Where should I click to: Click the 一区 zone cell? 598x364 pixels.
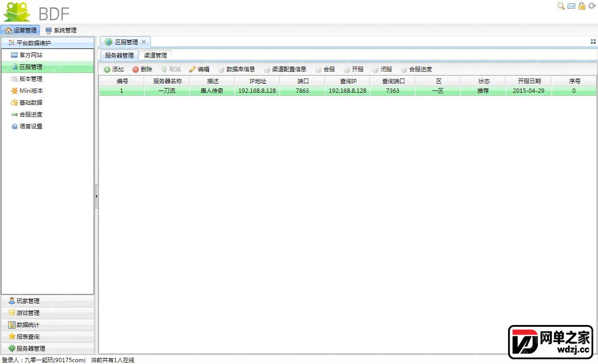pyautogui.click(x=438, y=91)
